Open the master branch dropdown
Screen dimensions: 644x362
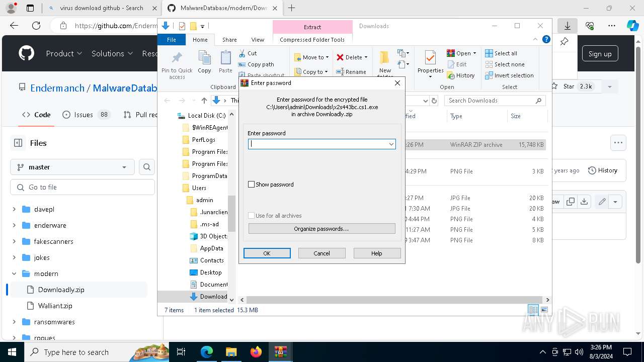(x=72, y=167)
